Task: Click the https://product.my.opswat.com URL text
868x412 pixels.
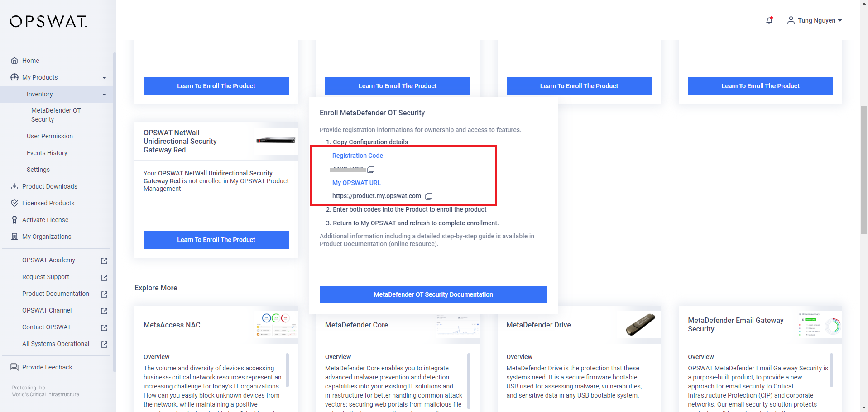Action: 377,196
